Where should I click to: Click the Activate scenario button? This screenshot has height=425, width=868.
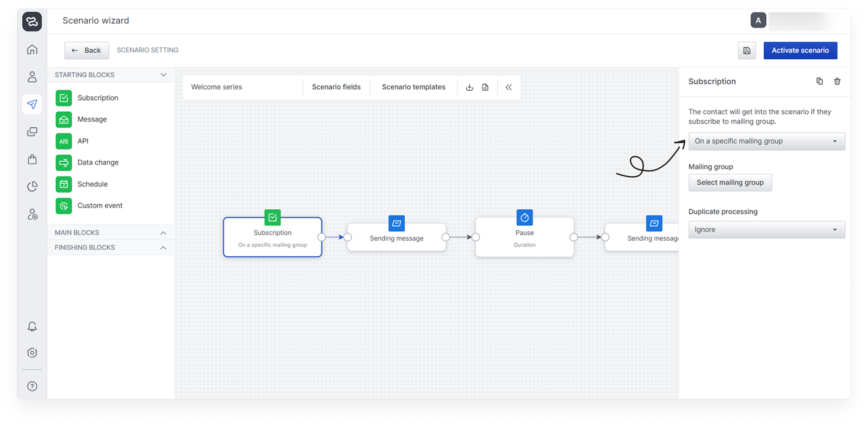click(800, 51)
